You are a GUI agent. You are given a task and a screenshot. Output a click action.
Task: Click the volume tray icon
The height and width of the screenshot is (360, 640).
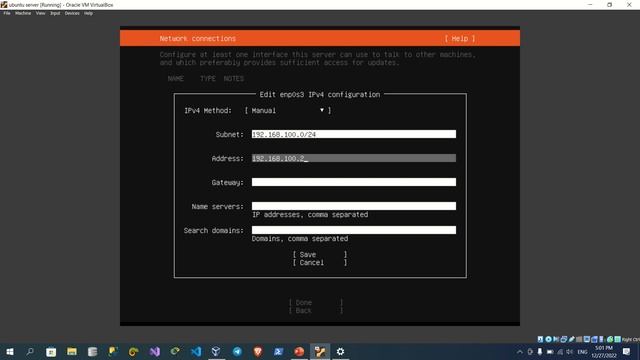(569, 352)
